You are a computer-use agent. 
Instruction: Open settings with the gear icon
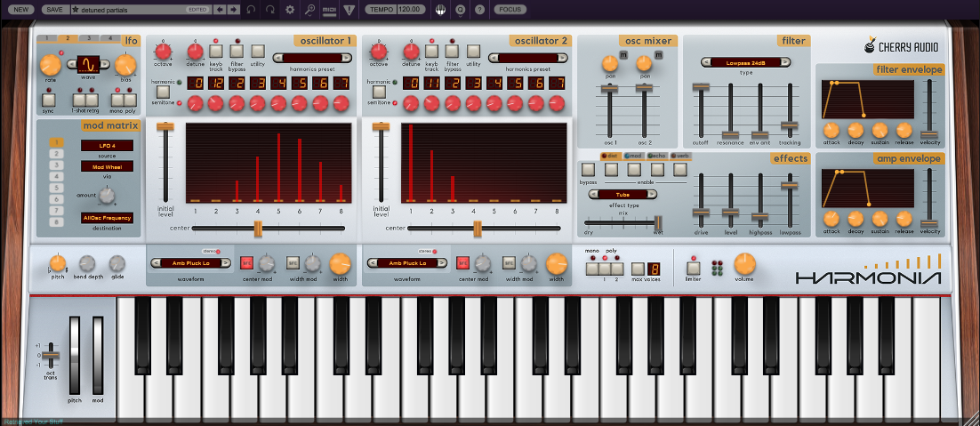pyautogui.click(x=290, y=10)
